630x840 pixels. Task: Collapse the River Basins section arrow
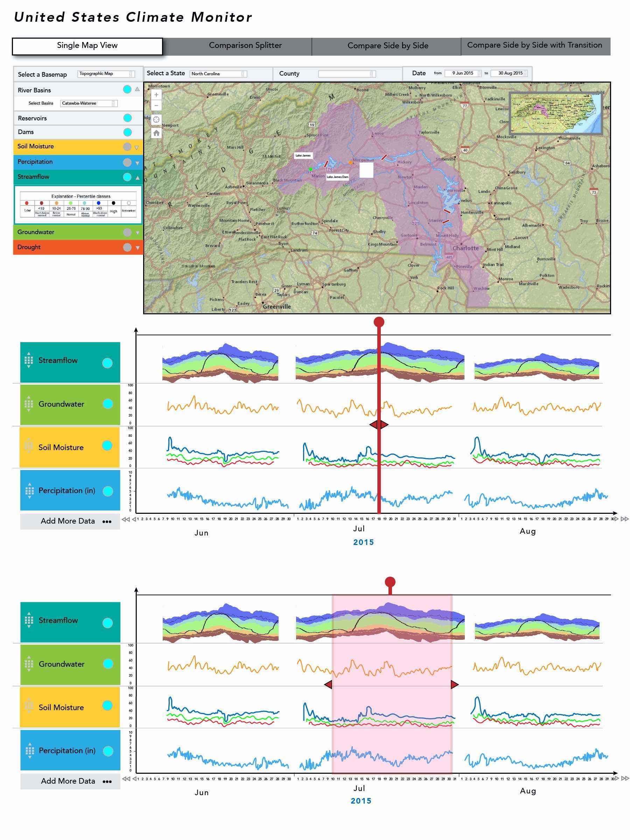[x=137, y=89]
